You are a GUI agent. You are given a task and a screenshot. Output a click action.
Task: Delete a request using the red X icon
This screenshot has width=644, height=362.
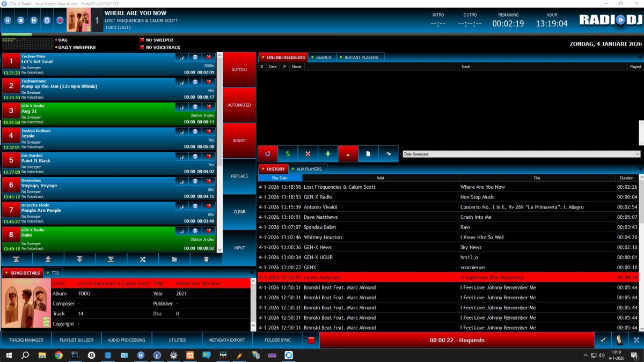(308, 154)
